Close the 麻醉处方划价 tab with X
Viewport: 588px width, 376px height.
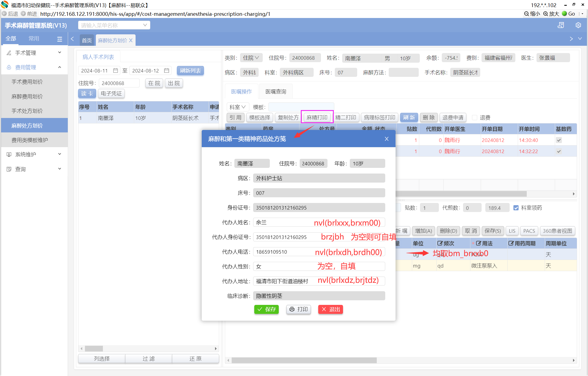click(131, 40)
